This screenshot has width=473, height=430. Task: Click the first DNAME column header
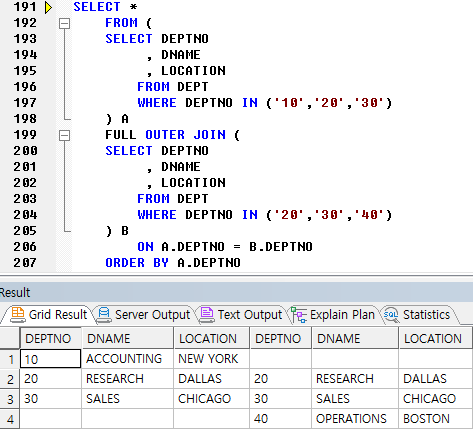coord(128,338)
